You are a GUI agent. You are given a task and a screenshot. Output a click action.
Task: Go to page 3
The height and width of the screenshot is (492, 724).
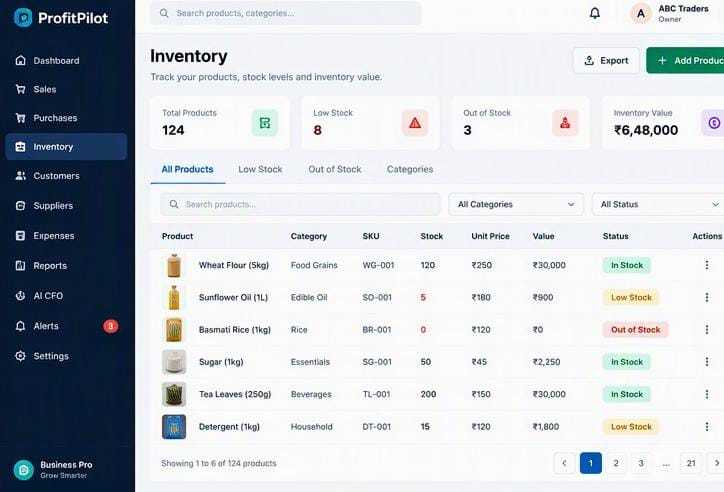(x=641, y=463)
